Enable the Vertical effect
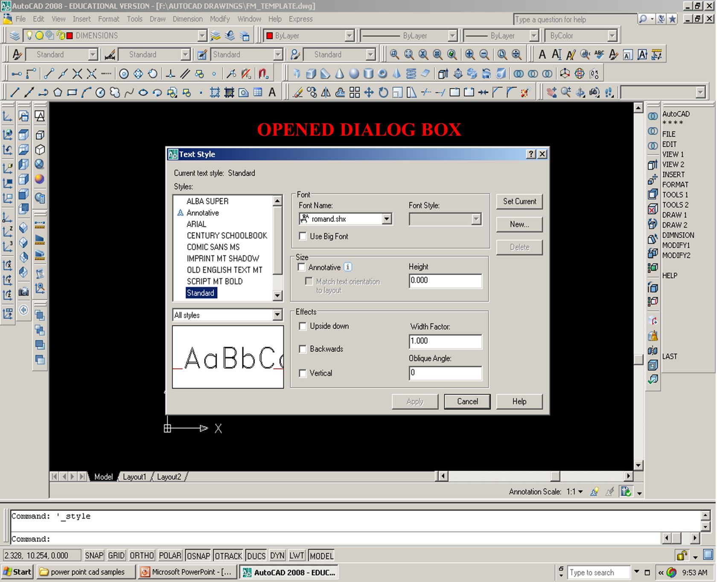This screenshot has width=728, height=582. 303,374
